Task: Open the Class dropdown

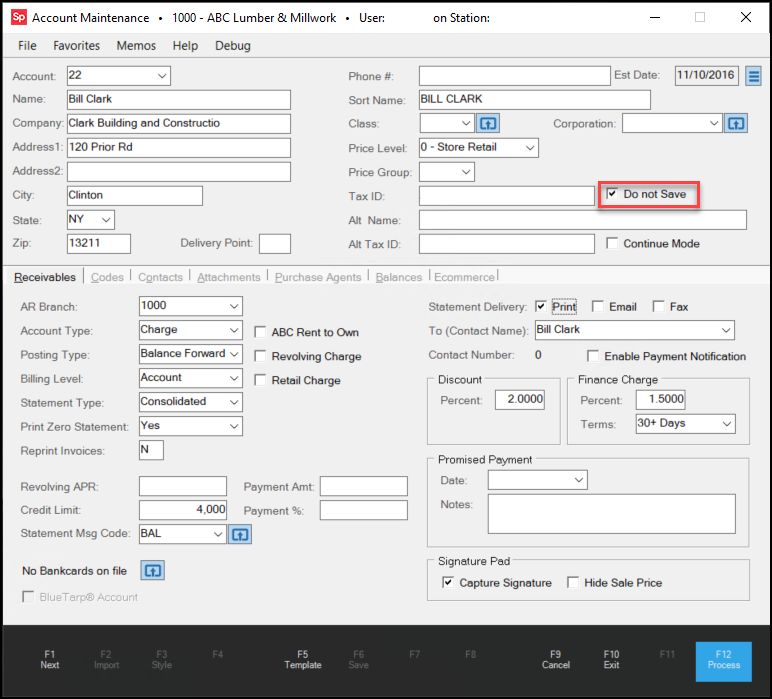Action: [465, 123]
